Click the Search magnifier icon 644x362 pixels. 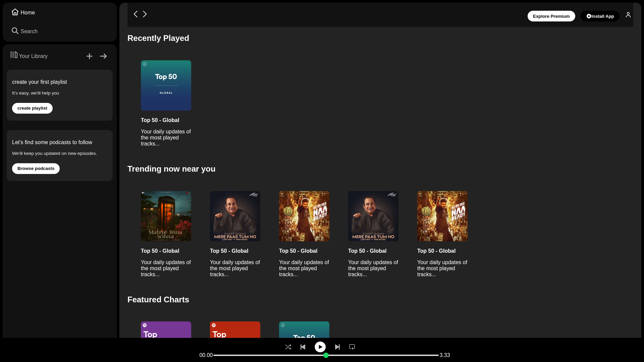tap(15, 31)
